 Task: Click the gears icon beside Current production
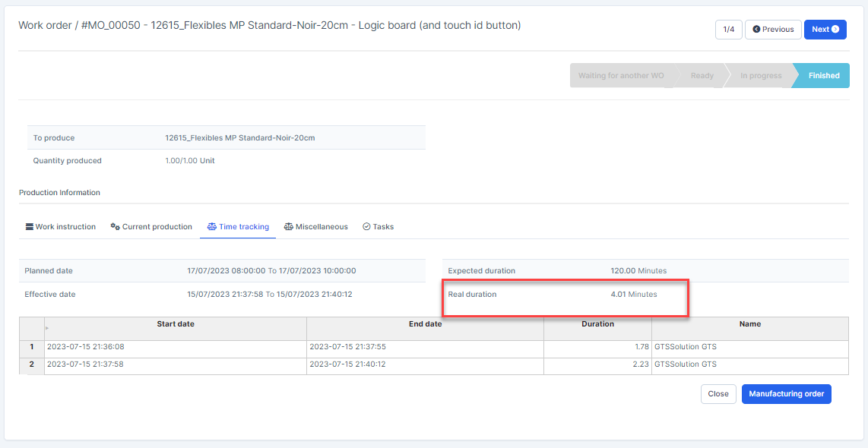[x=116, y=227]
